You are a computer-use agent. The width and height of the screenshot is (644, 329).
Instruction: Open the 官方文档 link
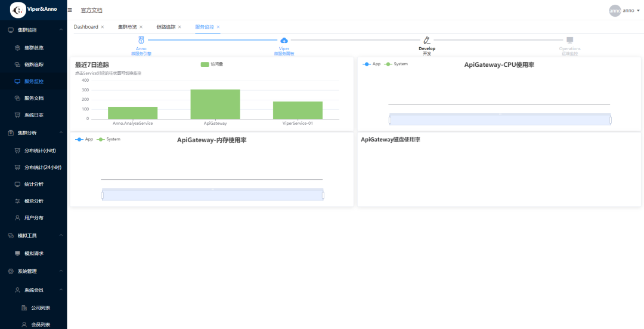92,10
